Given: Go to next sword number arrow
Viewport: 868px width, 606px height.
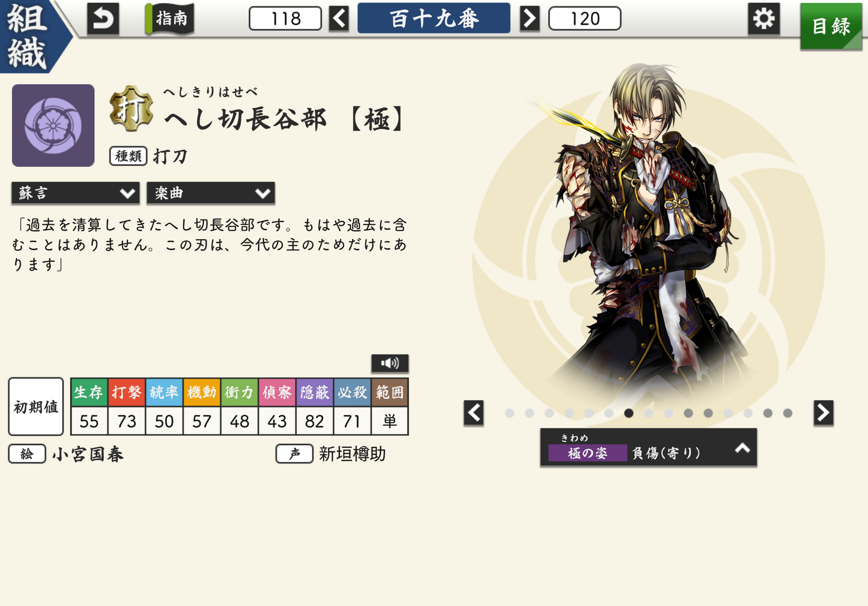Looking at the screenshot, I should point(529,19).
